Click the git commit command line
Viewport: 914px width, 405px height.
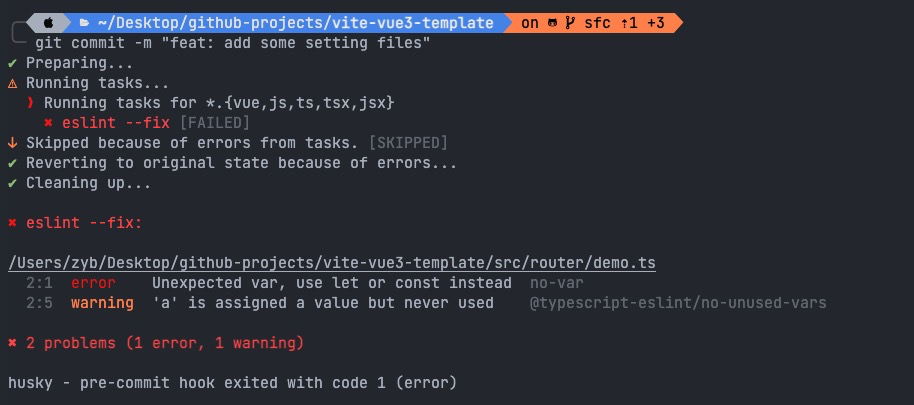click(x=232, y=43)
